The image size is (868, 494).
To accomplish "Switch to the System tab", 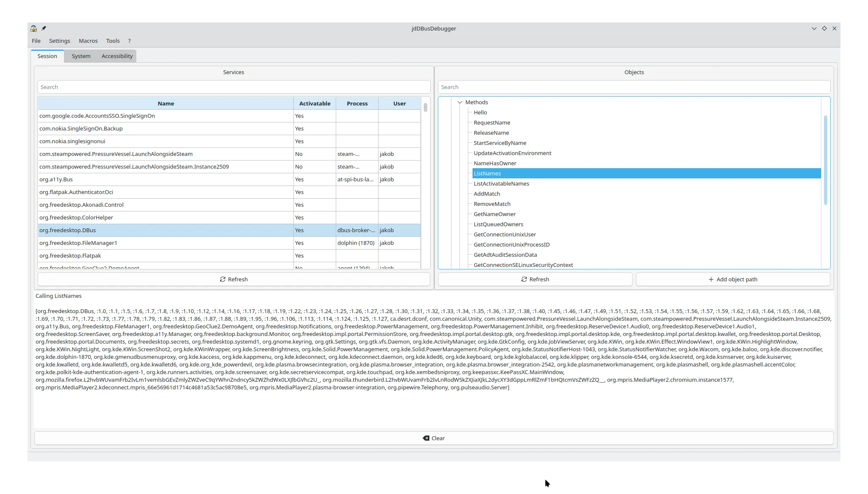I will point(81,56).
